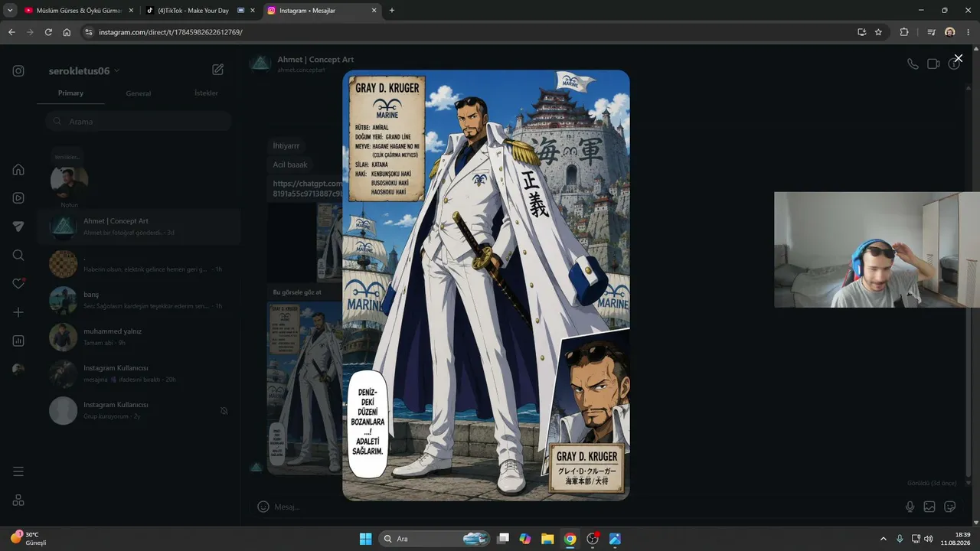Open the hamburger More menu

click(18, 471)
